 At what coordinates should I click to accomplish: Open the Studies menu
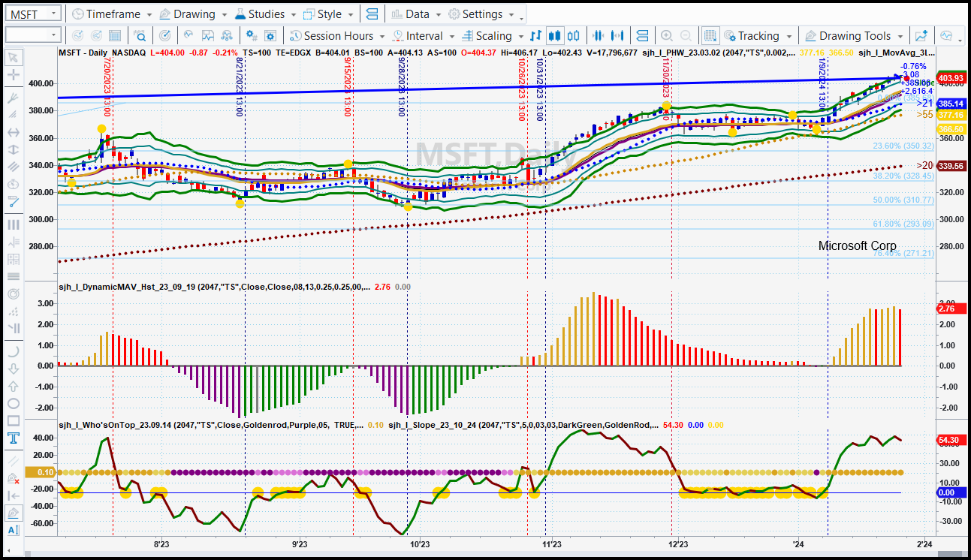(266, 14)
